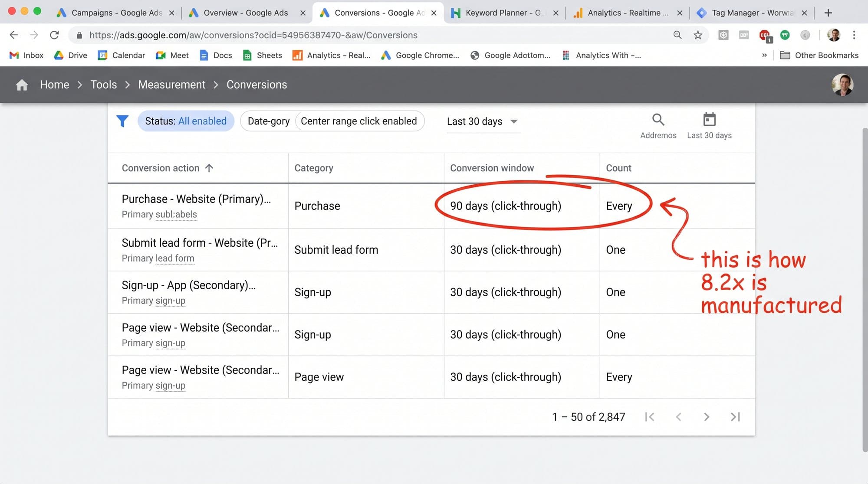Open the calendar icon for date range
The height and width of the screenshot is (484, 868).
(709, 119)
